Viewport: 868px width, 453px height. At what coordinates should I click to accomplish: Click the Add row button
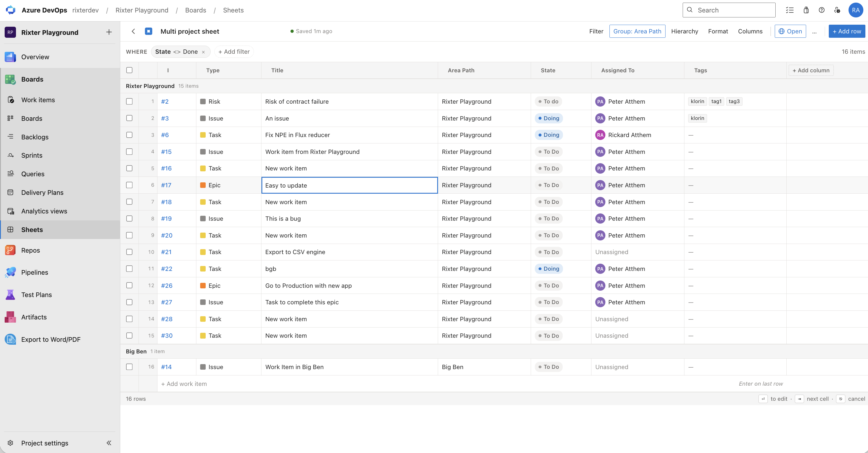click(847, 31)
